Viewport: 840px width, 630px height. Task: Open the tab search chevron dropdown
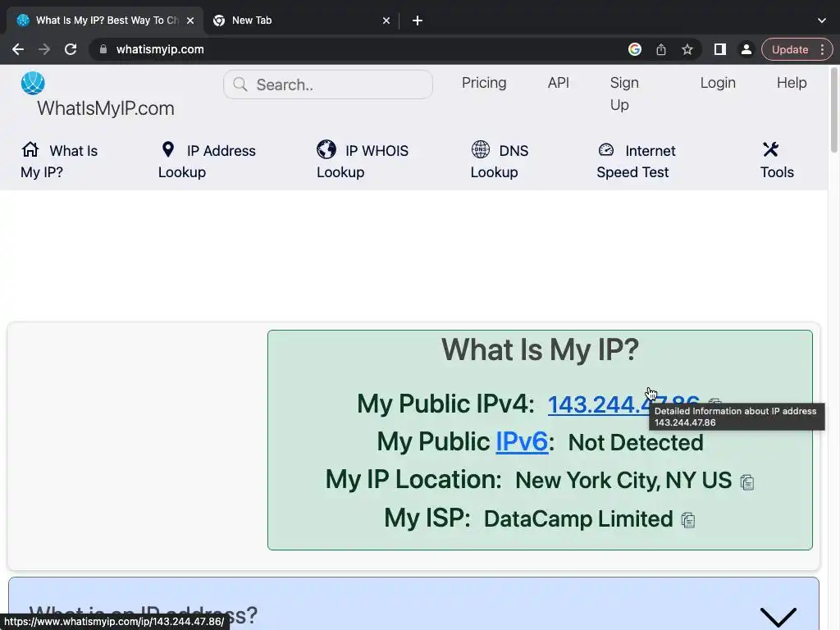coord(822,21)
